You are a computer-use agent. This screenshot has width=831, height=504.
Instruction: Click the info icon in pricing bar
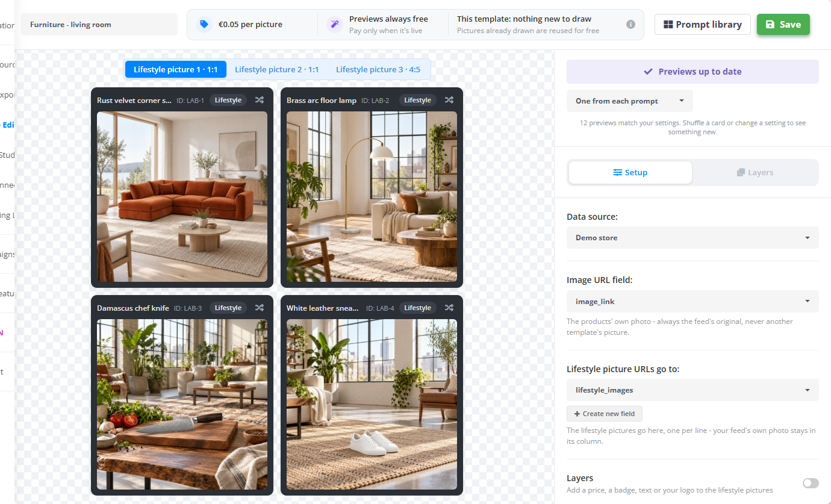coord(630,25)
